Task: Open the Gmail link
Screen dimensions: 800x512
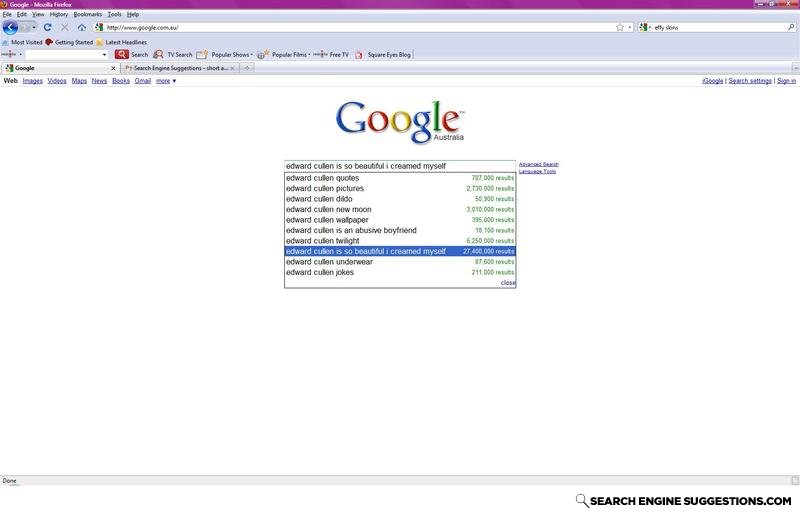Action: coord(143,81)
